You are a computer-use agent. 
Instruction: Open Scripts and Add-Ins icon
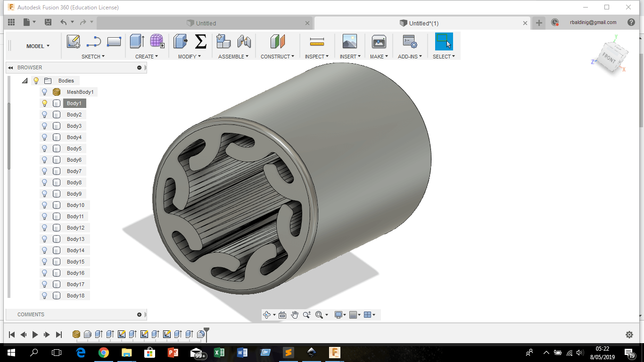coord(410,41)
